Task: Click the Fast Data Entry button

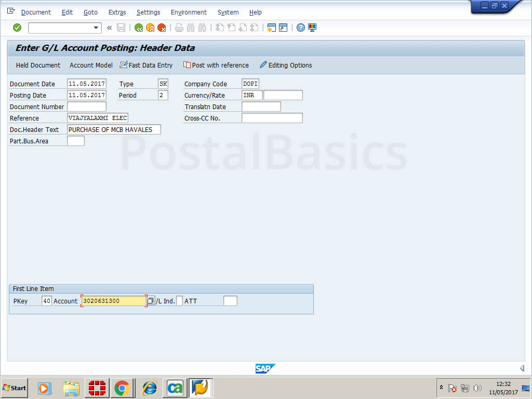Action: [x=146, y=65]
